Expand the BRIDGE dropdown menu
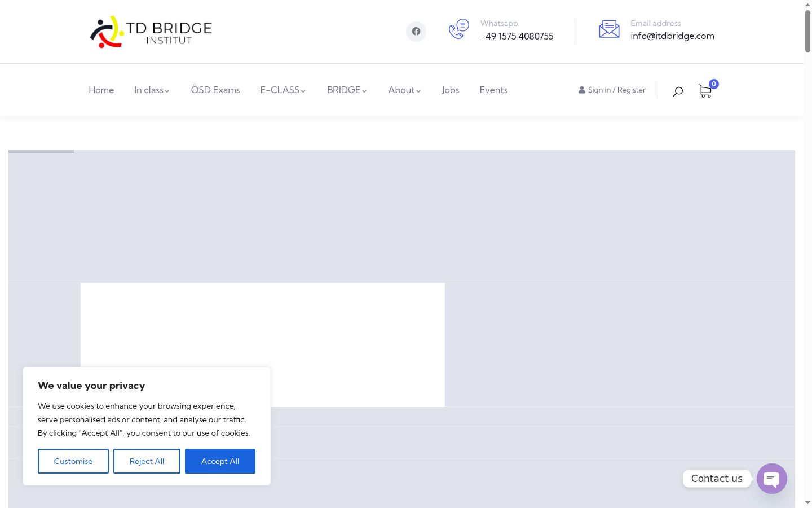The image size is (812, 508). pos(347,90)
